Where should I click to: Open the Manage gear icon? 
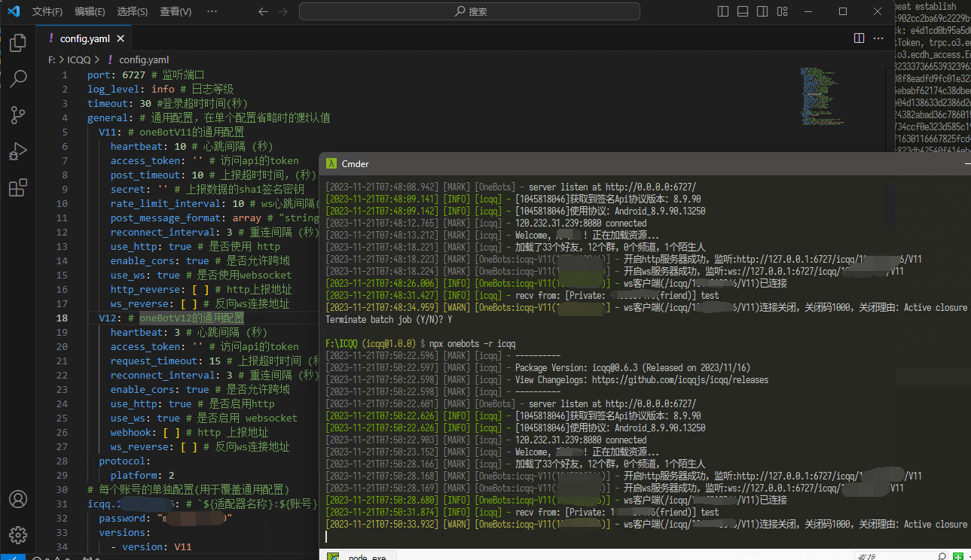point(18,535)
